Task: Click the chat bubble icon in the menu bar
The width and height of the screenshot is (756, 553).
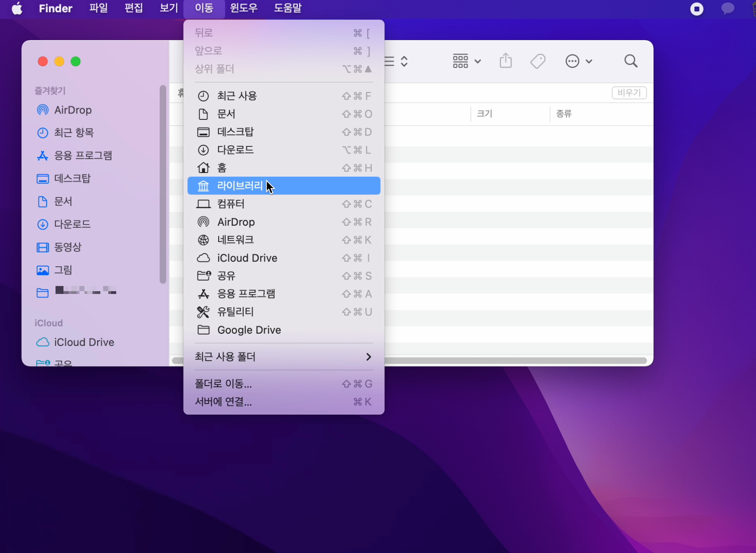Action: (x=728, y=9)
